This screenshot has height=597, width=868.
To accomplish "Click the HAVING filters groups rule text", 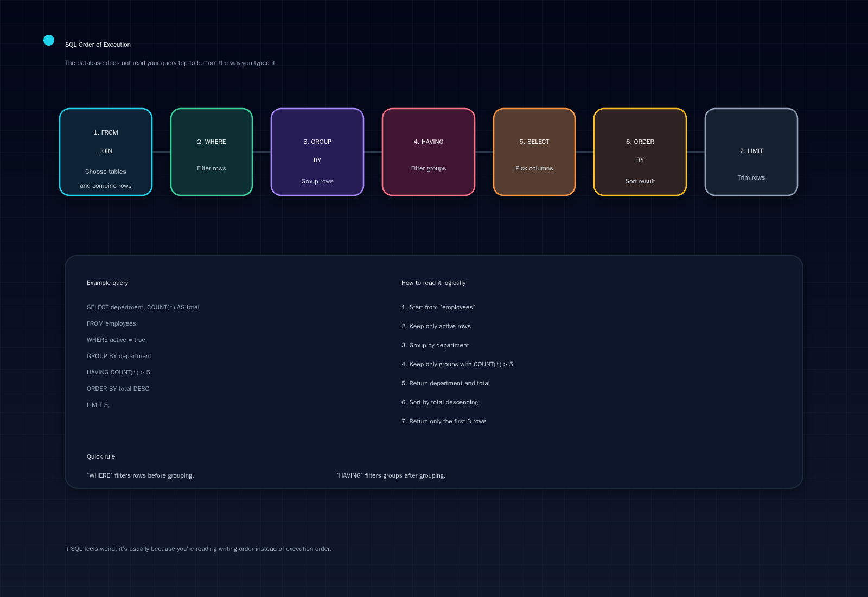I will point(391,475).
